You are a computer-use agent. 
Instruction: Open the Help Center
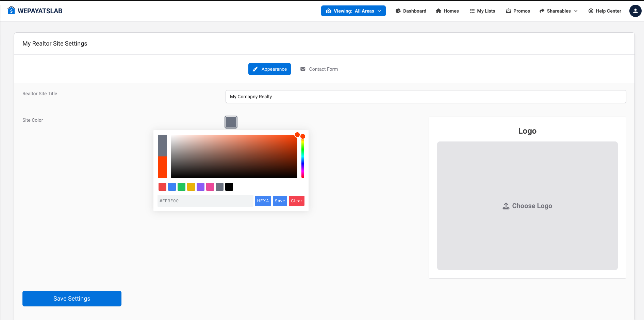pyautogui.click(x=605, y=11)
